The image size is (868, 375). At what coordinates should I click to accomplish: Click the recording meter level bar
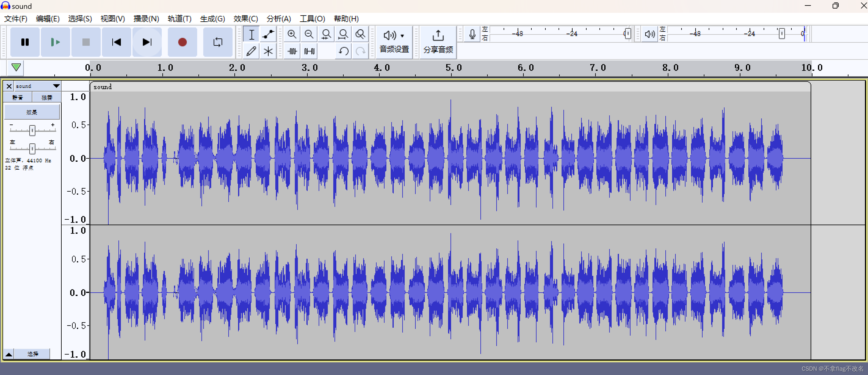(x=560, y=34)
